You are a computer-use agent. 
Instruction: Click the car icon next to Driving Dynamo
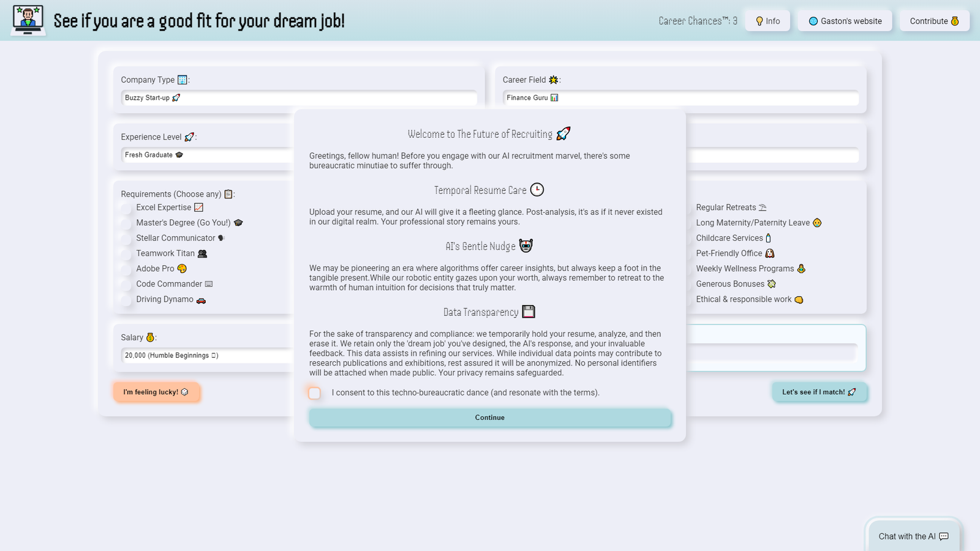point(201,300)
